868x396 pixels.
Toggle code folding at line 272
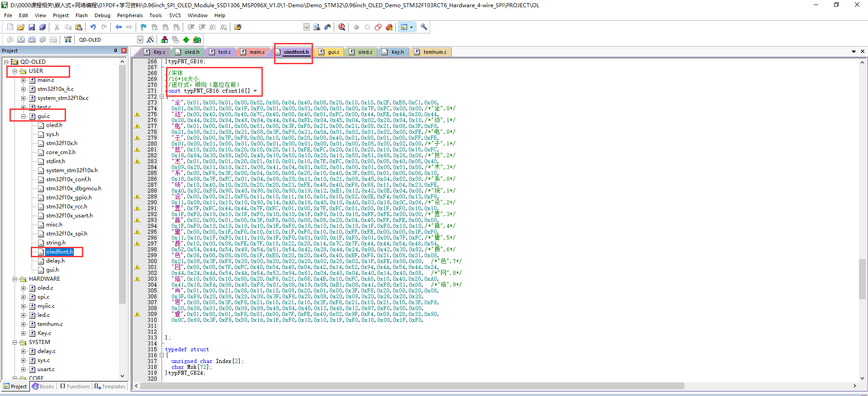tap(161, 97)
